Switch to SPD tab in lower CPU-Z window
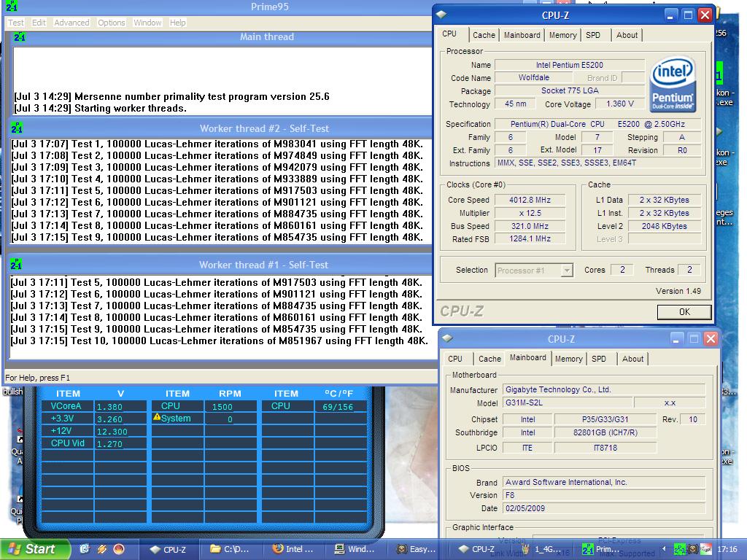The width and height of the screenshot is (747, 560). click(x=599, y=359)
